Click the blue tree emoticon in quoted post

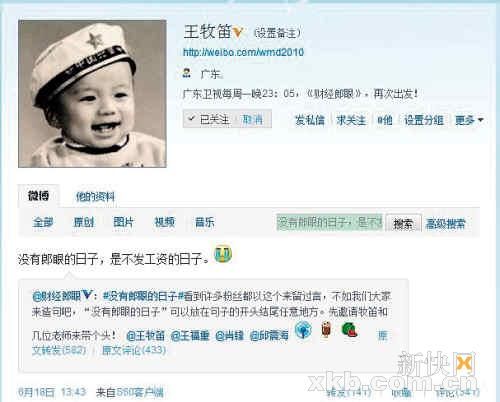coord(303,330)
